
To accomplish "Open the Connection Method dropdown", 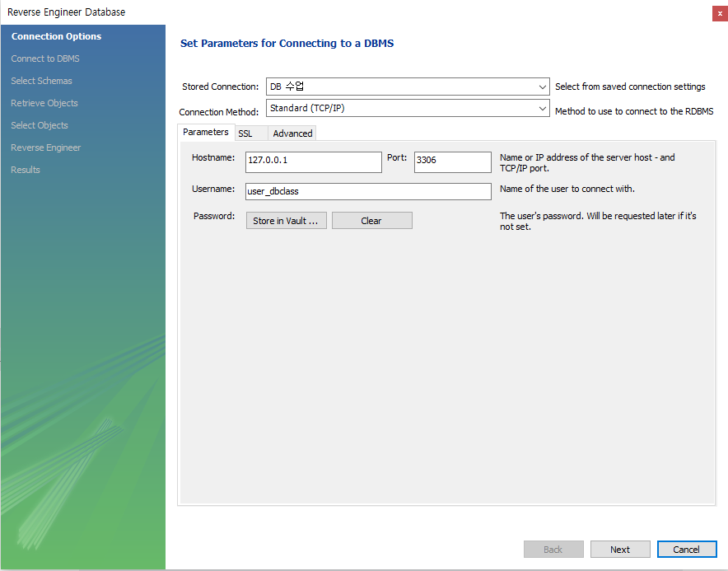I will click(x=408, y=108).
